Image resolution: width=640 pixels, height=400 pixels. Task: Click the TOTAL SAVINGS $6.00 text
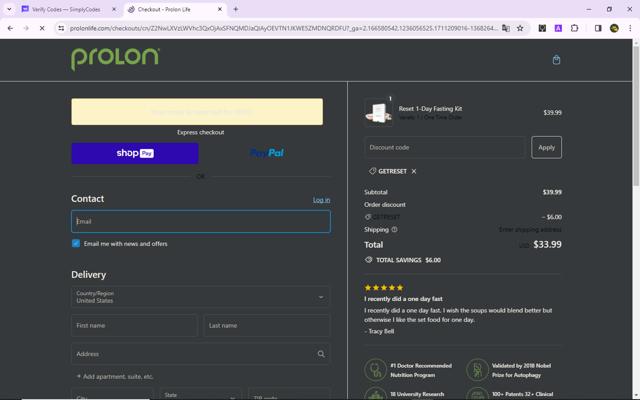point(408,260)
